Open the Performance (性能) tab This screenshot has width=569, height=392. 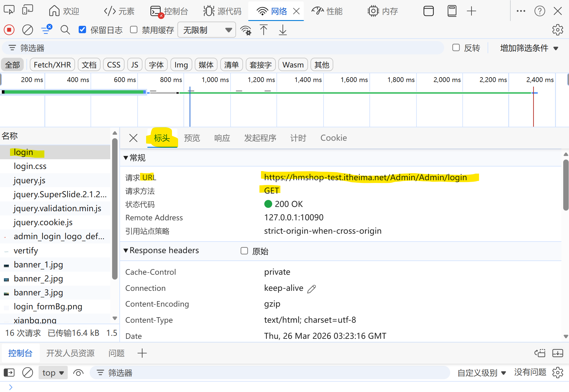(x=327, y=11)
